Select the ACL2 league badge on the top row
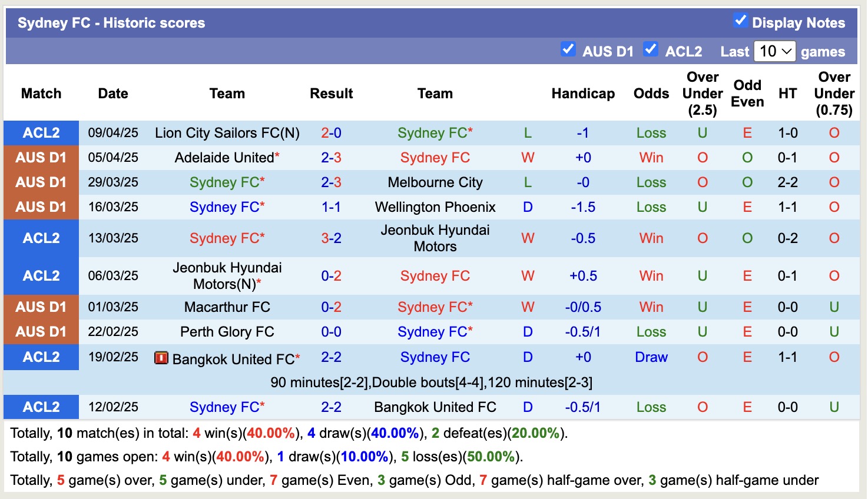This screenshot has width=868, height=499. pos(41,133)
